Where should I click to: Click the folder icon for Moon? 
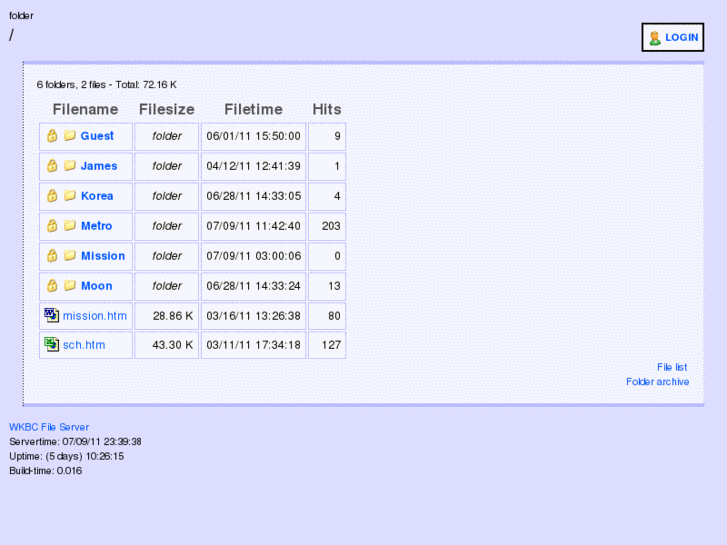(x=70, y=286)
